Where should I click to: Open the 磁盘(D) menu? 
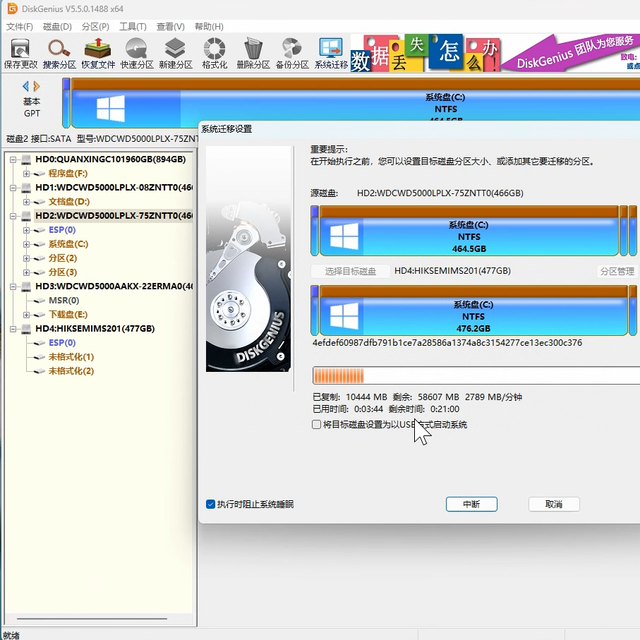57,27
